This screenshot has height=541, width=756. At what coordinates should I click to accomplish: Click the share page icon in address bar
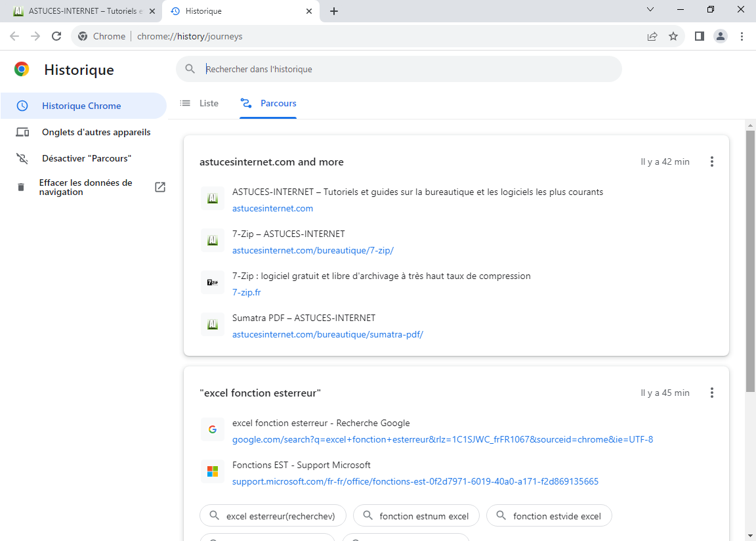652,36
